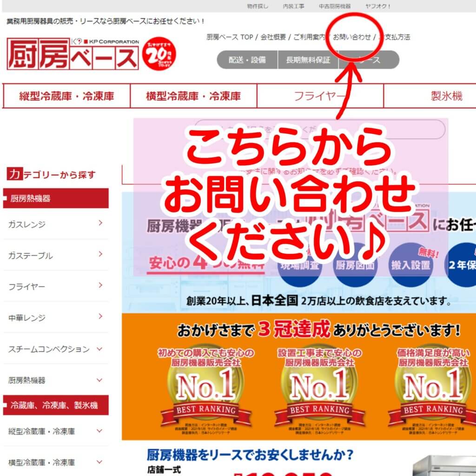Click the 2年保証 blue circle badge
476x476 pixels.
pos(461,264)
